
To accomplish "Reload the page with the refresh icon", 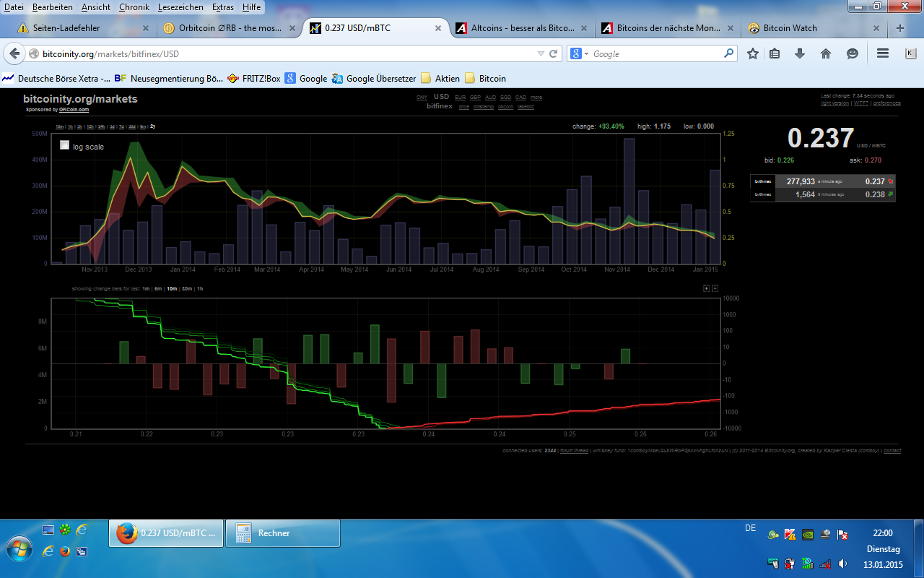I will pyautogui.click(x=554, y=54).
